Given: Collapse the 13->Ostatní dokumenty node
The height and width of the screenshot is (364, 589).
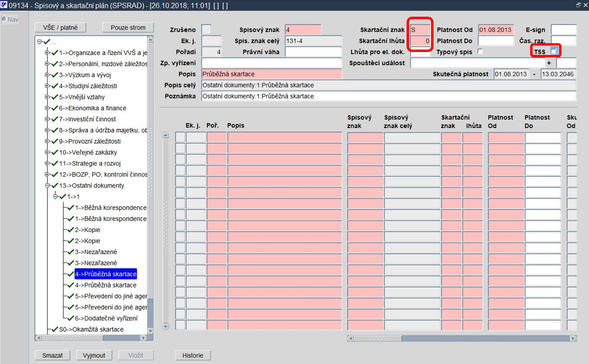Looking at the screenshot, I should (47, 185).
